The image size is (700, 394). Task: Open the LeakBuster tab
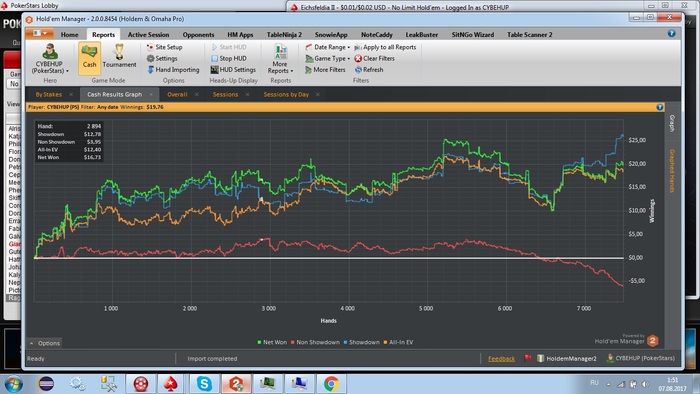(x=422, y=34)
